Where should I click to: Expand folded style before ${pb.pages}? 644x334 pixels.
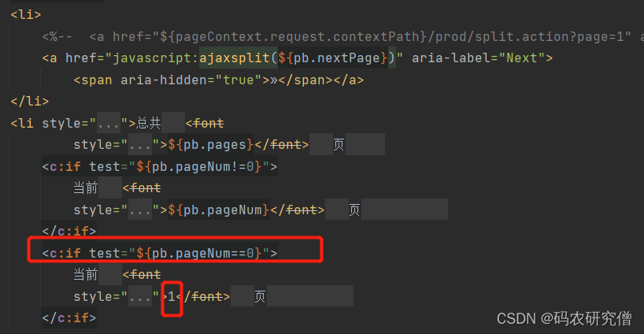[140, 145]
